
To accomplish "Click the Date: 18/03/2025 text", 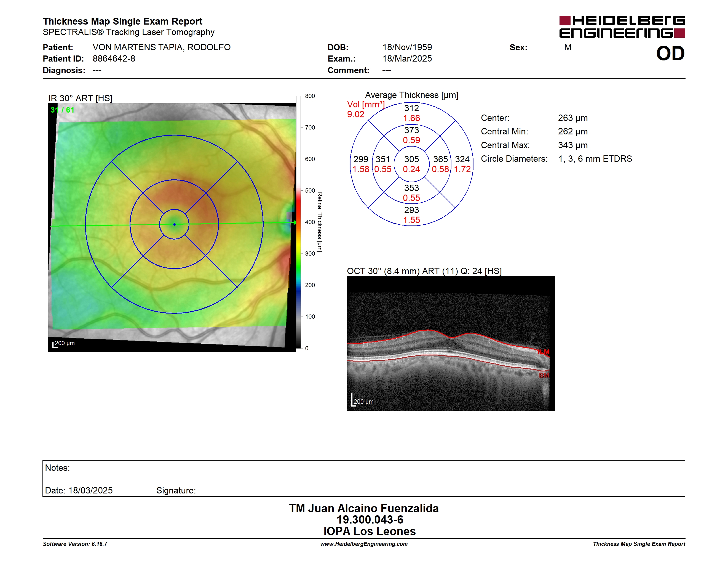I will (79, 490).
